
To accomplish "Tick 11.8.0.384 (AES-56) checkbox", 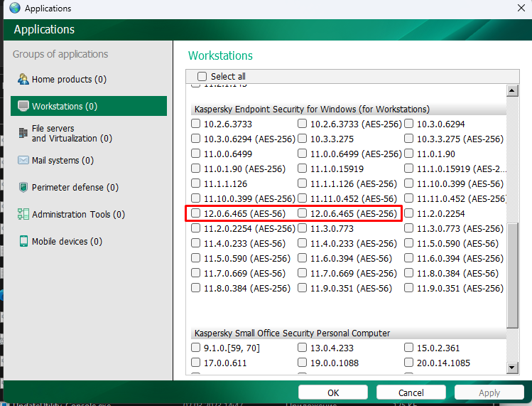I will coord(408,273).
